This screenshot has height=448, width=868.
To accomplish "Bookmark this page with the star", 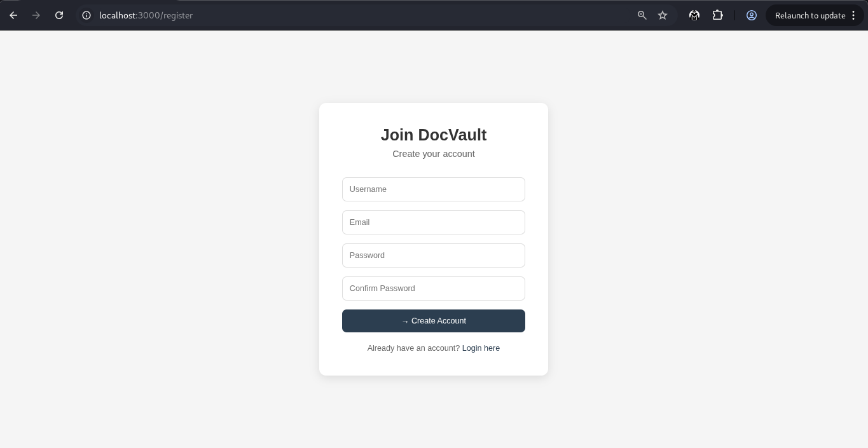I will pos(663,15).
